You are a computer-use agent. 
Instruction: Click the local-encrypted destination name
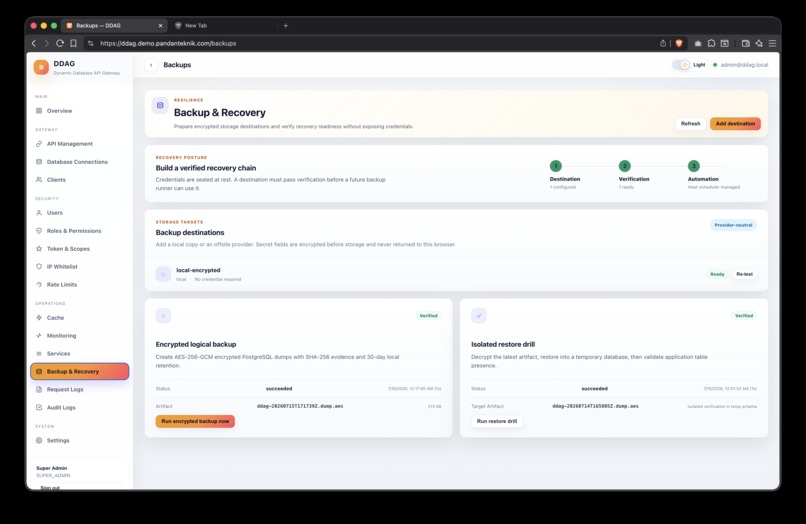click(x=198, y=270)
